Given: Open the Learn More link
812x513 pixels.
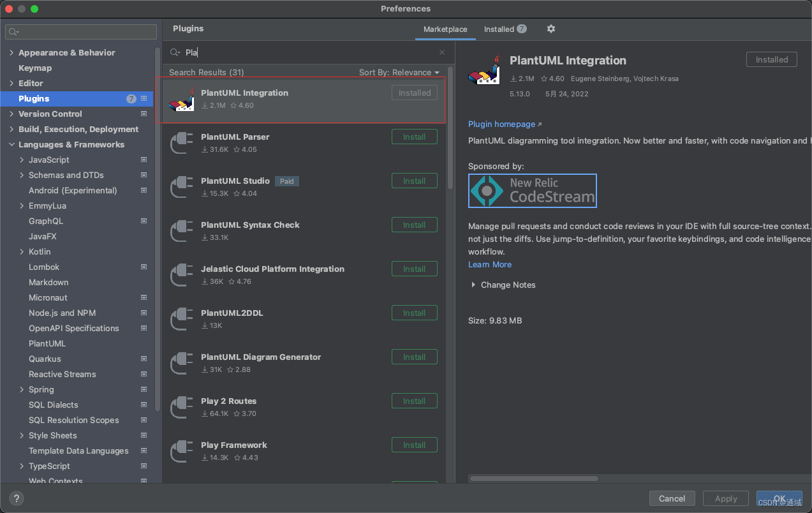Looking at the screenshot, I should pos(490,265).
